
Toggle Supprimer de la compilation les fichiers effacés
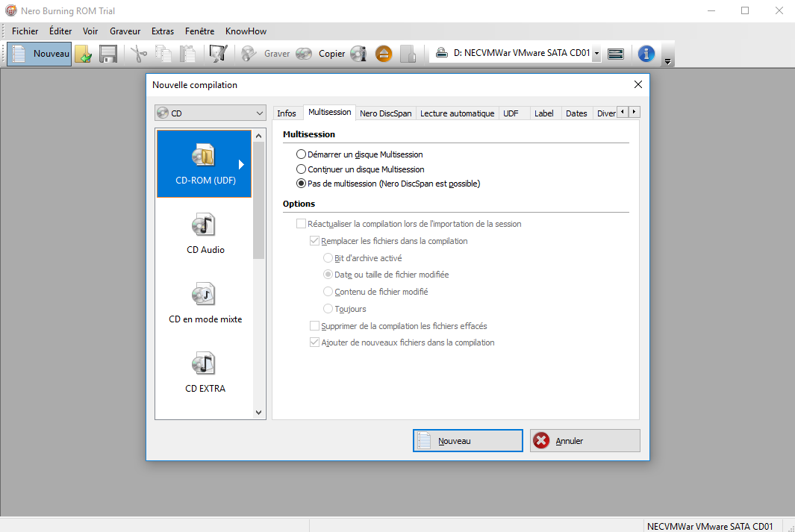click(314, 326)
